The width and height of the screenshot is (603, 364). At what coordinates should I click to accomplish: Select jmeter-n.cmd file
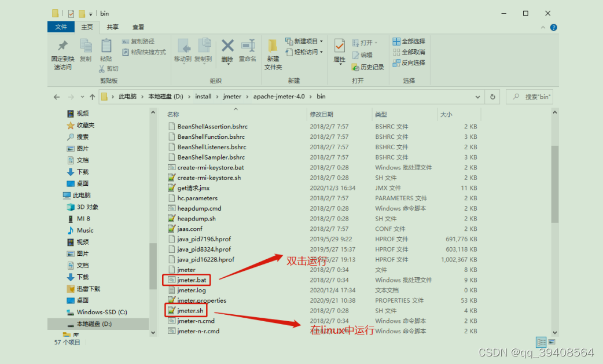click(192, 321)
